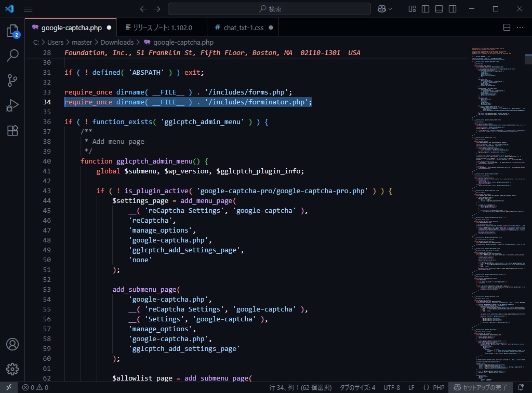
Task: Close unsaved chat_txt-1.css tab dot
Action: (x=271, y=28)
